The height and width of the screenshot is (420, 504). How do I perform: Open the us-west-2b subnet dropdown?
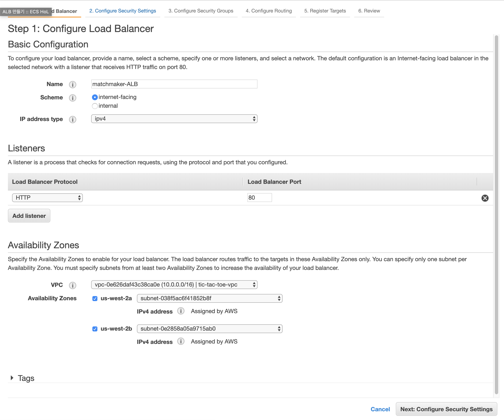coord(210,329)
